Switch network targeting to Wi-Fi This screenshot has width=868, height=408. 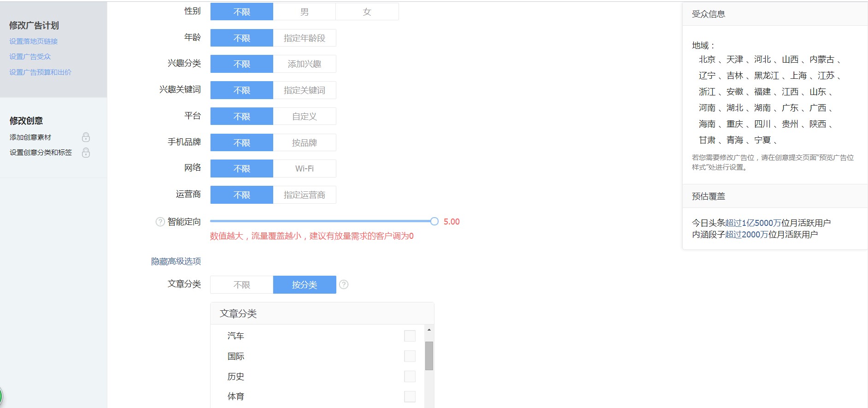(304, 169)
